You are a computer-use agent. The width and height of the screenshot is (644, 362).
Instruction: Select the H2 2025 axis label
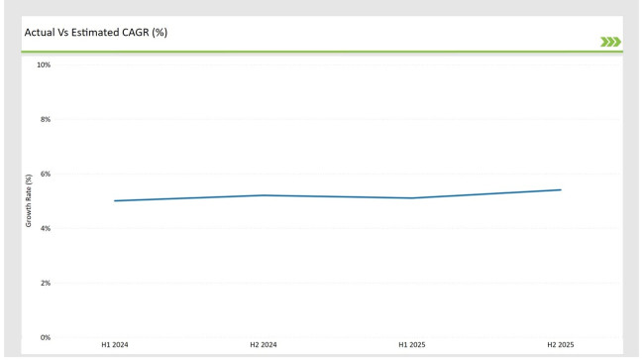[x=561, y=345]
